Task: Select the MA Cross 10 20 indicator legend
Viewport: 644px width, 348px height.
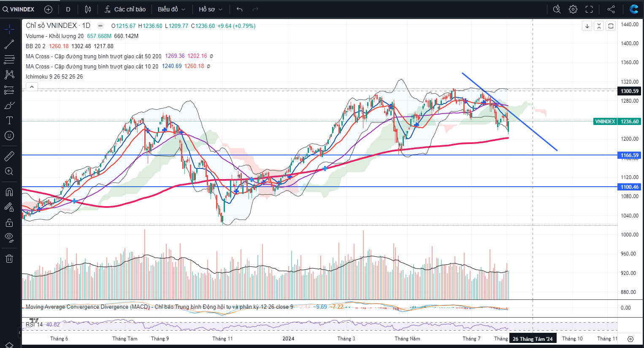Action: pyautogui.click(x=92, y=66)
